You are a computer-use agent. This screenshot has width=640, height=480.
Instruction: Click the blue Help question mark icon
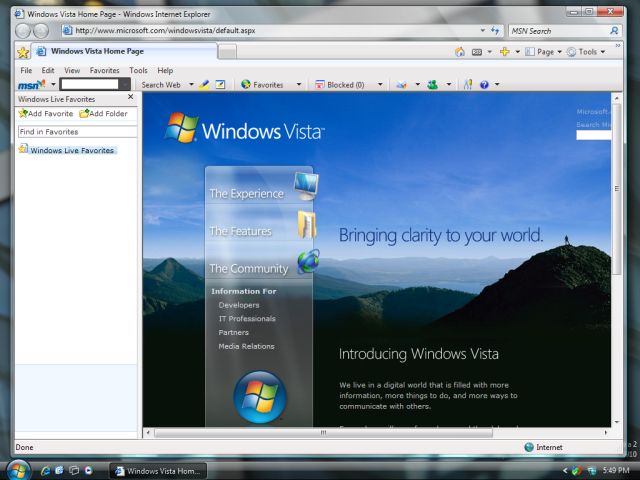(x=484, y=84)
